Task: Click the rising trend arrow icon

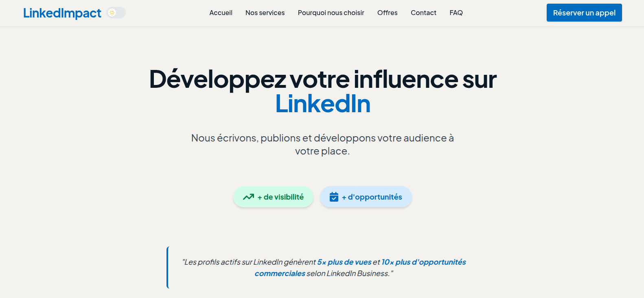Action: point(248,196)
